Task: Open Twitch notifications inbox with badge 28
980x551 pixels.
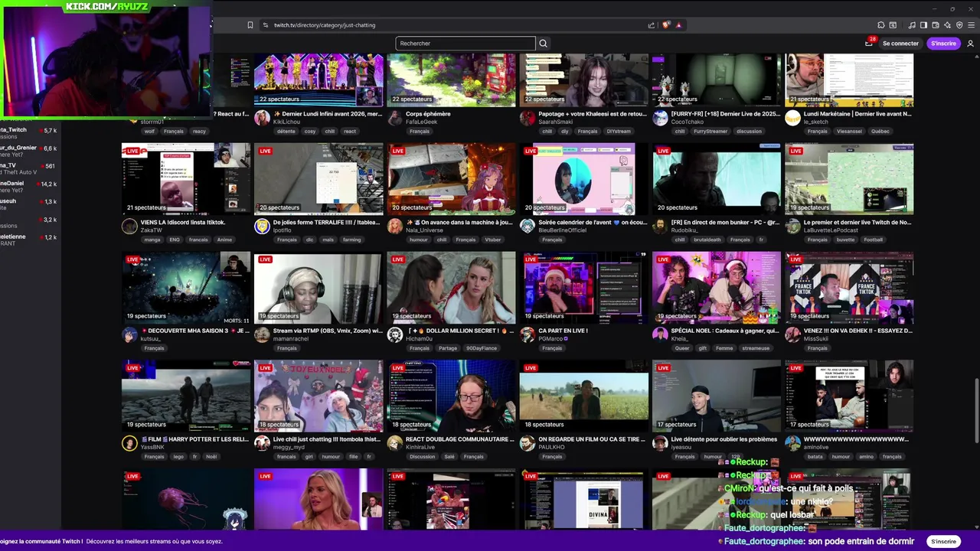Action: coord(869,43)
